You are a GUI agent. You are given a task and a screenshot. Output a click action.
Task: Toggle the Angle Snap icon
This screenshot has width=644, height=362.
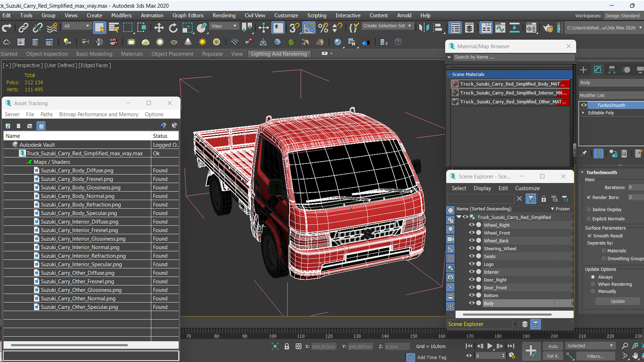pos(309,28)
